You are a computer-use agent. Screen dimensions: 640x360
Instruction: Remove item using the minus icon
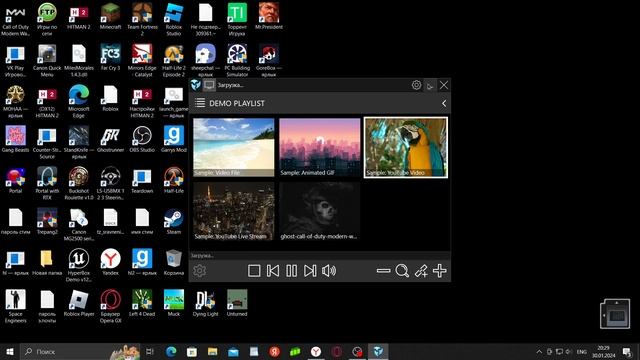383,271
